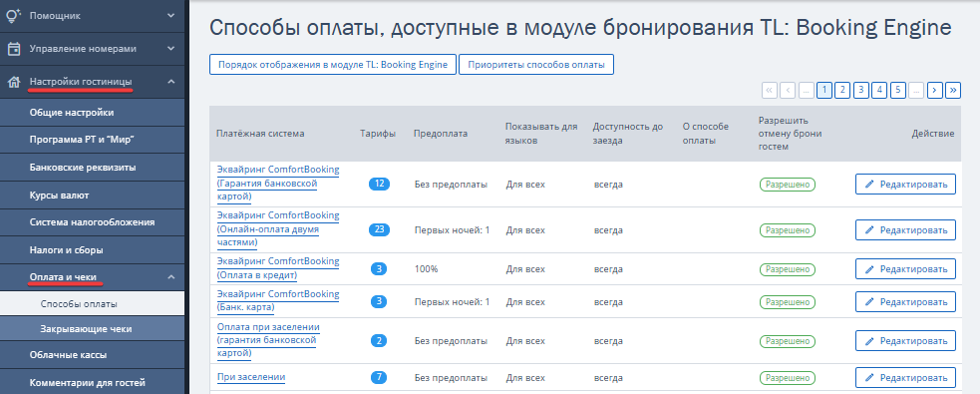
Task: Click Разрешено badge in При заселении row
Action: click(x=788, y=378)
